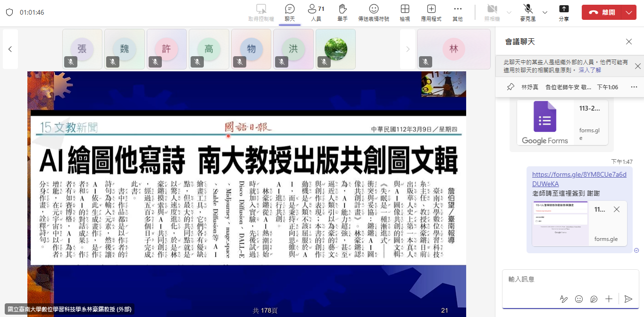This screenshot has width=644, height=317.
Task: Open text formatting options in compose box
Action: 563,299
